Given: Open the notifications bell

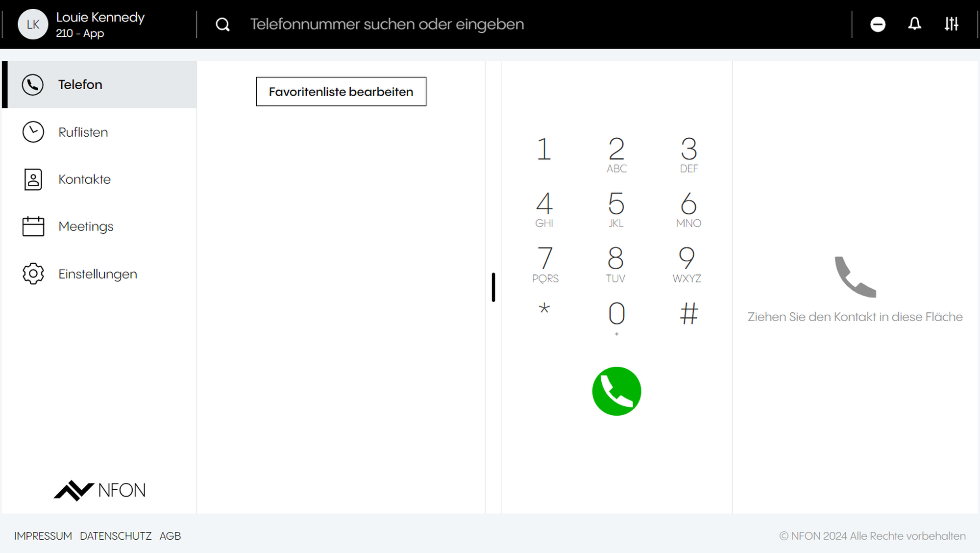Looking at the screenshot, I should [x=914, y=24].
